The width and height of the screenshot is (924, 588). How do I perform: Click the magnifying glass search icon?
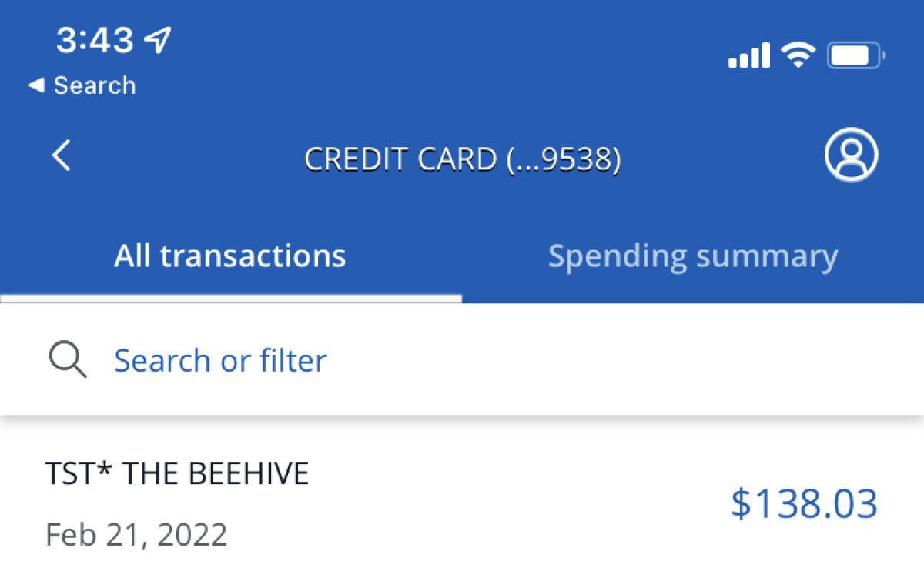click(68, 360)
